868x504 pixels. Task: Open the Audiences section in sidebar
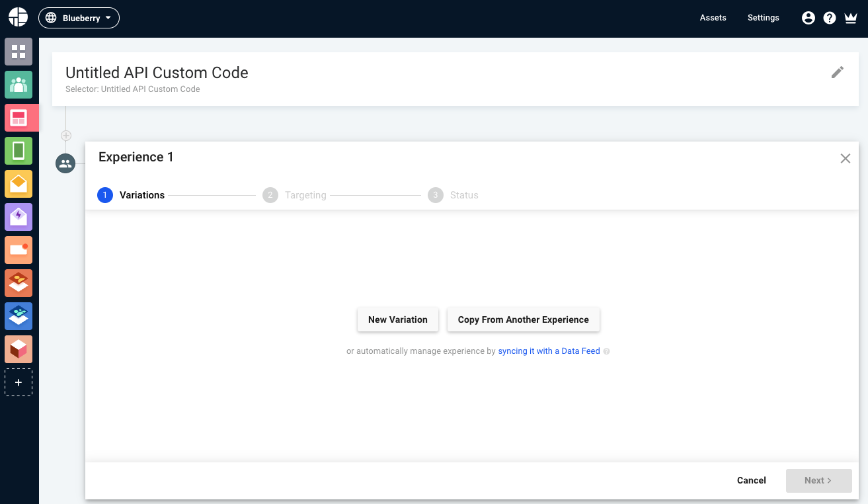[x=18, y=85]
